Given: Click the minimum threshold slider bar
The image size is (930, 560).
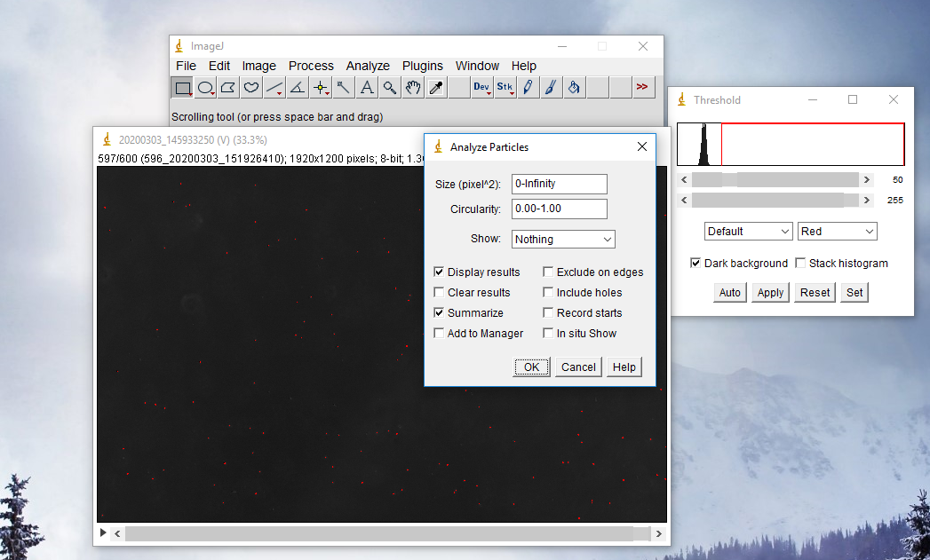Looking at the screenshot, I should tap(775, 179).
